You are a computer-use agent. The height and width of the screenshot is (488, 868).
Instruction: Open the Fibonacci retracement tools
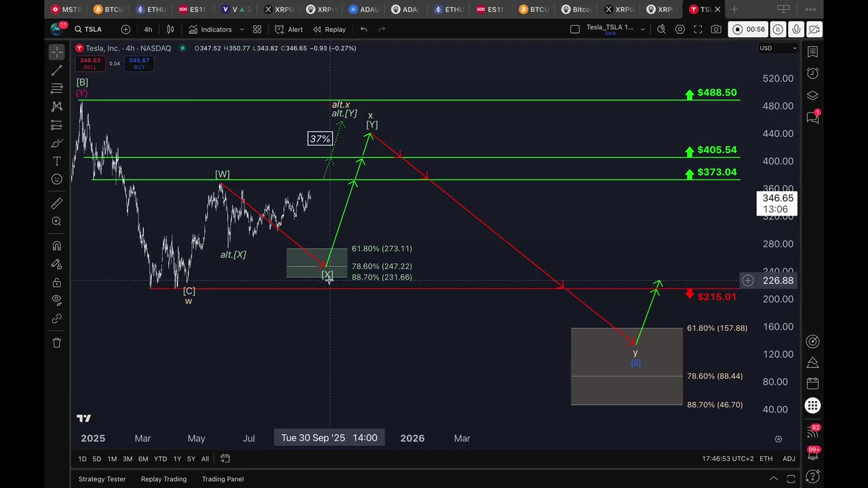(57, 88)
